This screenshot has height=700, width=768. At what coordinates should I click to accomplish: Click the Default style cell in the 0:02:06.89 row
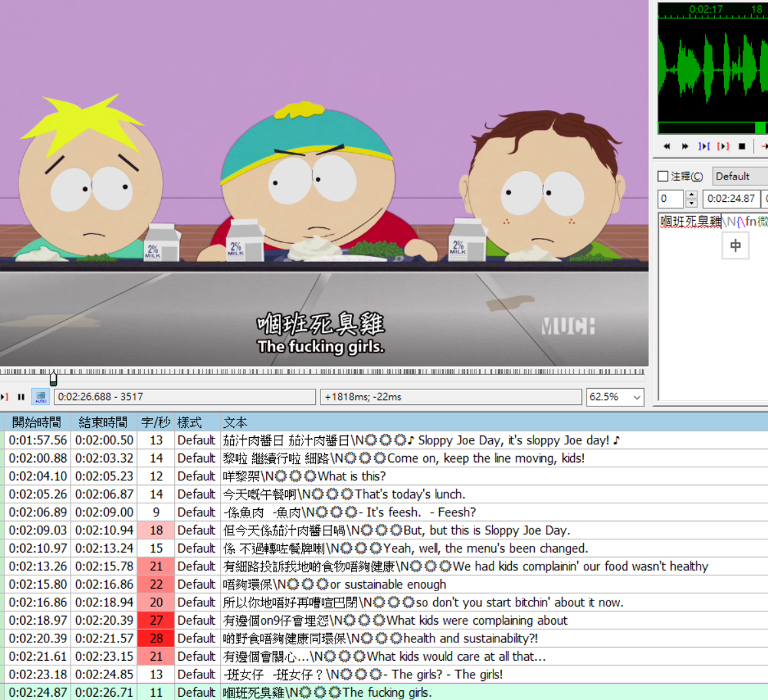pyautogui.click(x=197, y=513)
